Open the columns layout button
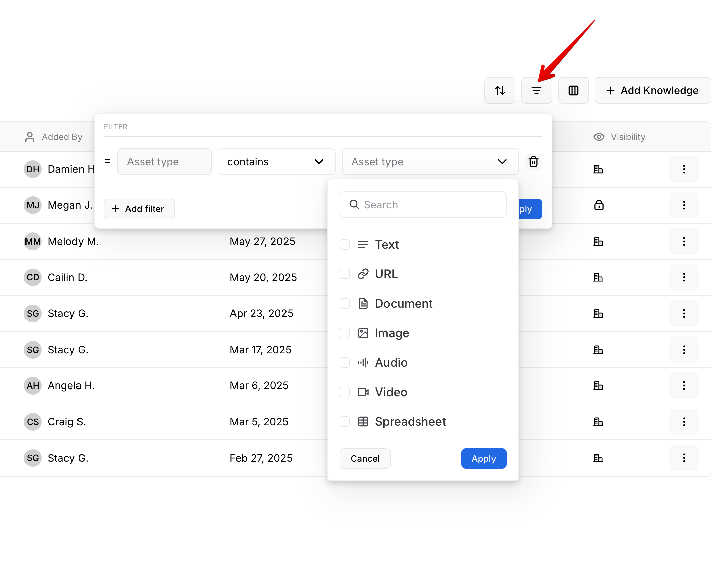Viewport: 728px width, 571px height. coord(573,90)
